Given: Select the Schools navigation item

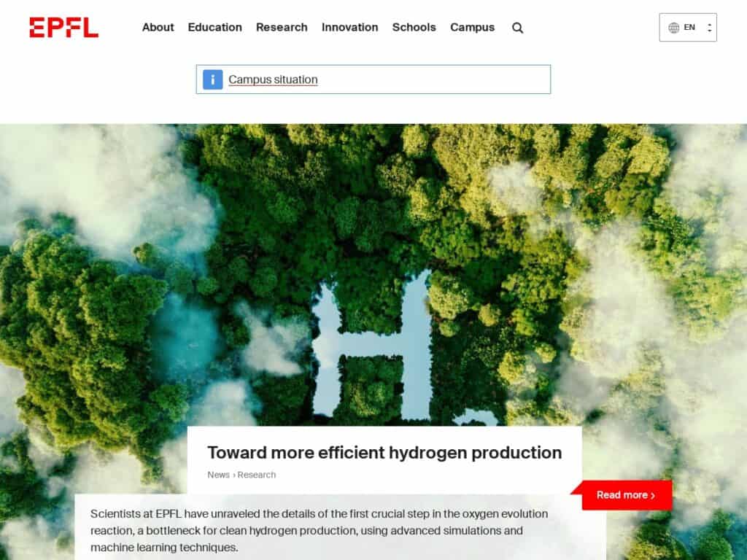Looking at the screenshot, I should [414, 28].
